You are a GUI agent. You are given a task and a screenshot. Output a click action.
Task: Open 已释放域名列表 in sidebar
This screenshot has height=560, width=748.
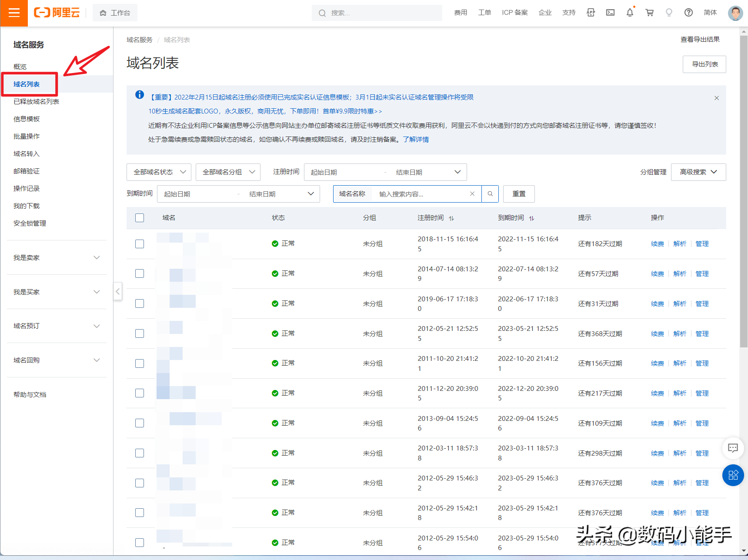tap(36, 101)
